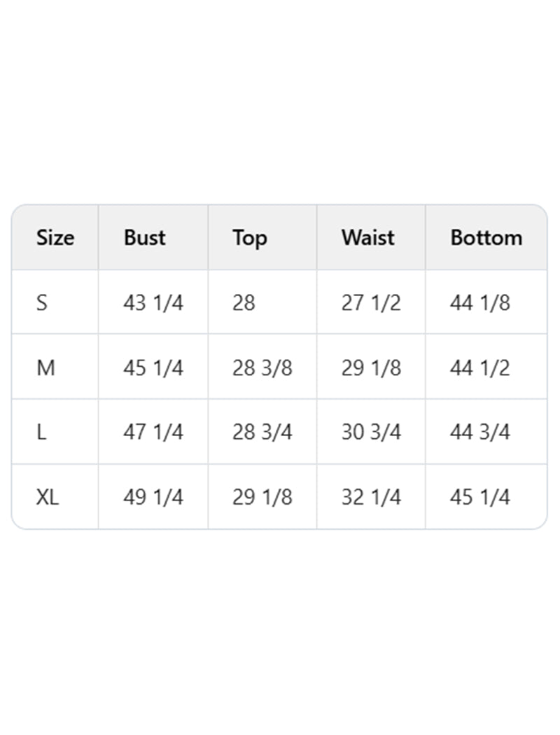Select the 30 3/4 waist measurement
560x735 pixels.
click(371, 432)
